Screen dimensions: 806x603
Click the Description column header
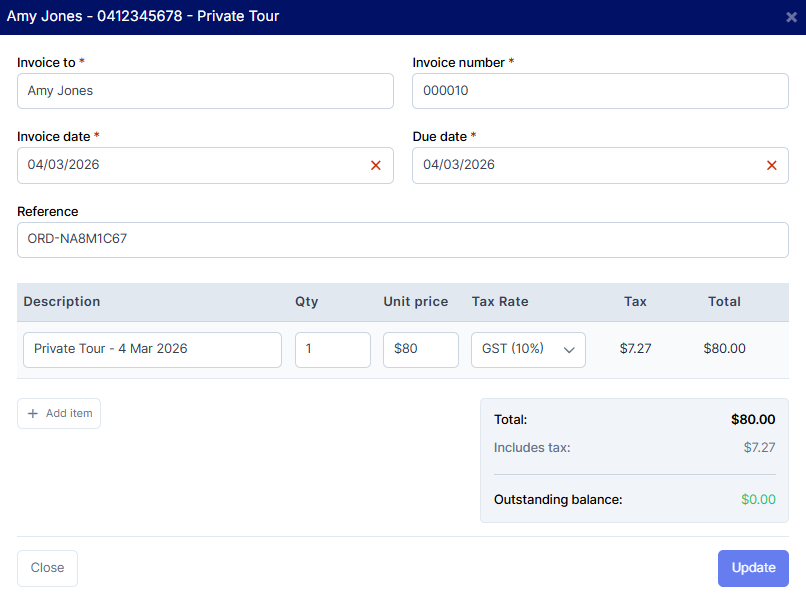(x=62, y=302)
